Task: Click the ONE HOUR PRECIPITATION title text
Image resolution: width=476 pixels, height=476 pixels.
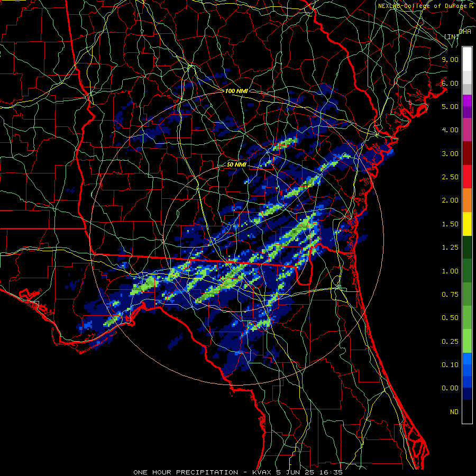Action: tap(186, 472)
